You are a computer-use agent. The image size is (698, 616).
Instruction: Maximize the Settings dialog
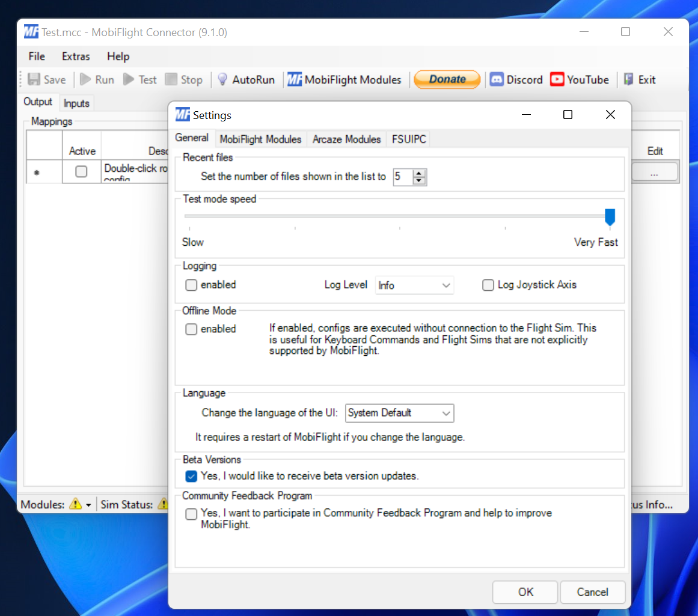(x=568, y=114)
